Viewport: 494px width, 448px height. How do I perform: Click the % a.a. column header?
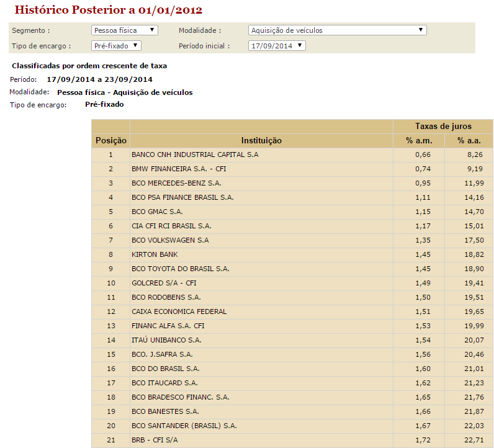[x=470, y=141]
